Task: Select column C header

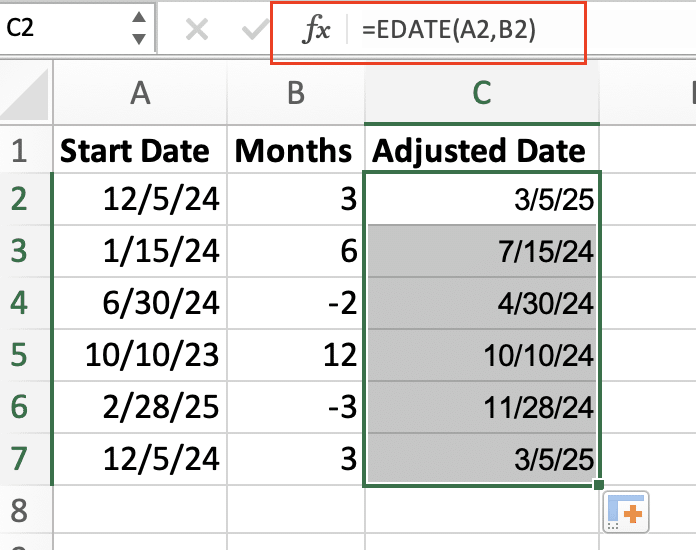Action: 482,93
